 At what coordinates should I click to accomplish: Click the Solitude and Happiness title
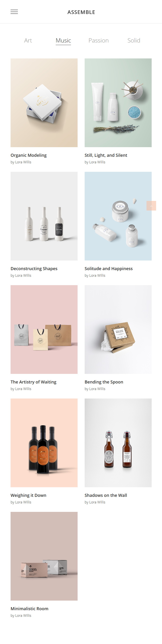(x=109, y=268)
